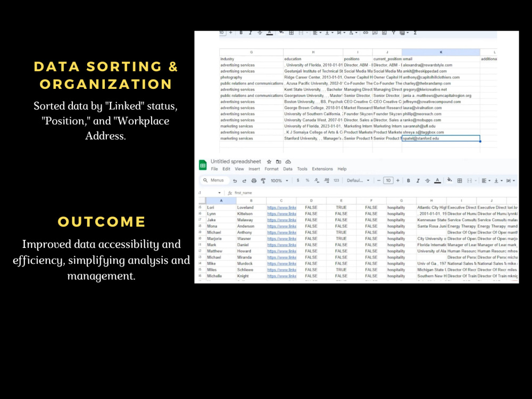Open the Tools menu
Image resolution: width=532 pixels, height=399 pixels.
[x=302, y=169]
